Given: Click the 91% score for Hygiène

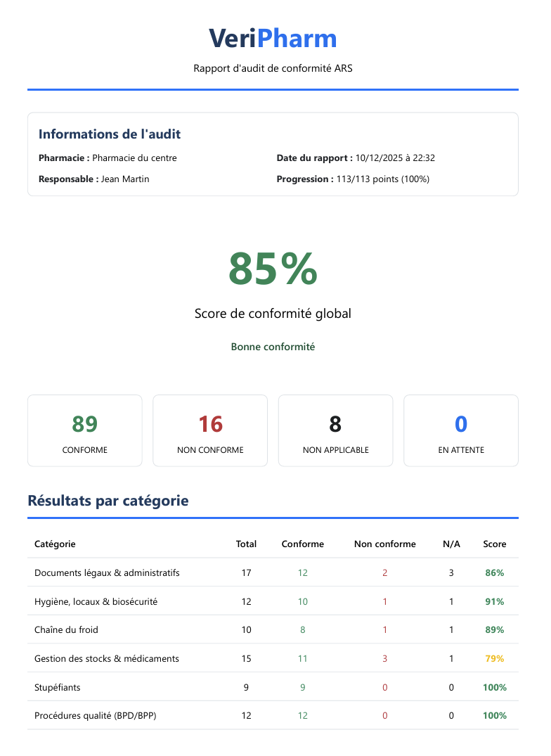Looking at the screenshot, I should pos(495,602).
